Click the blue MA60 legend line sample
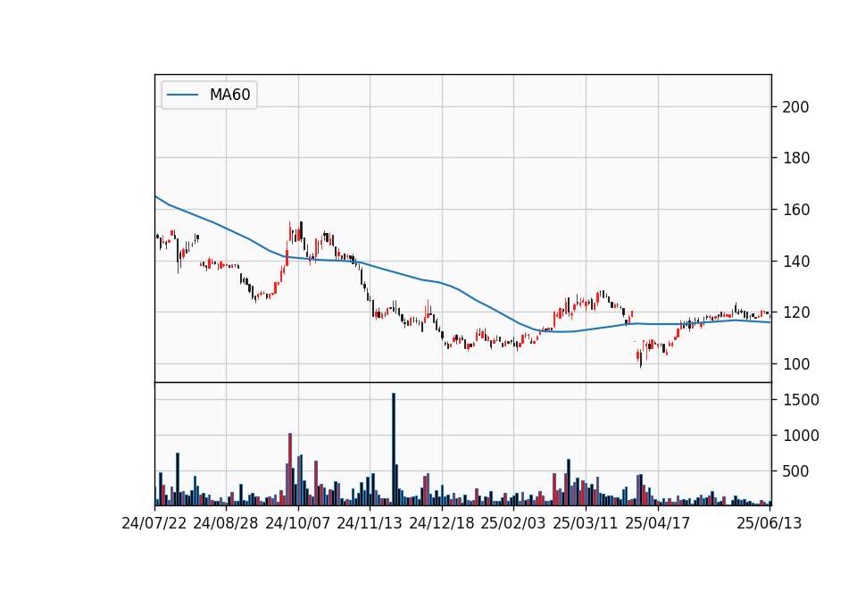The width and height of the screenshot is (857, 616). [182, 95]
